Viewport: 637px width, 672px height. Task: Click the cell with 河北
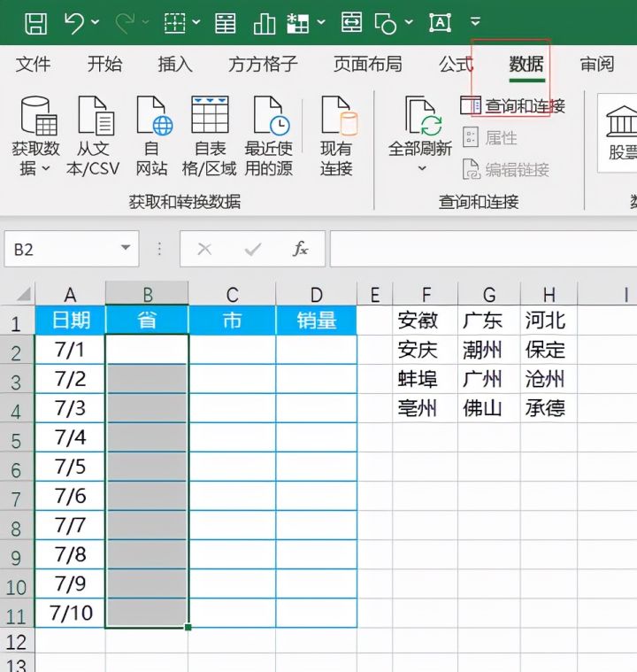point(549,321)
